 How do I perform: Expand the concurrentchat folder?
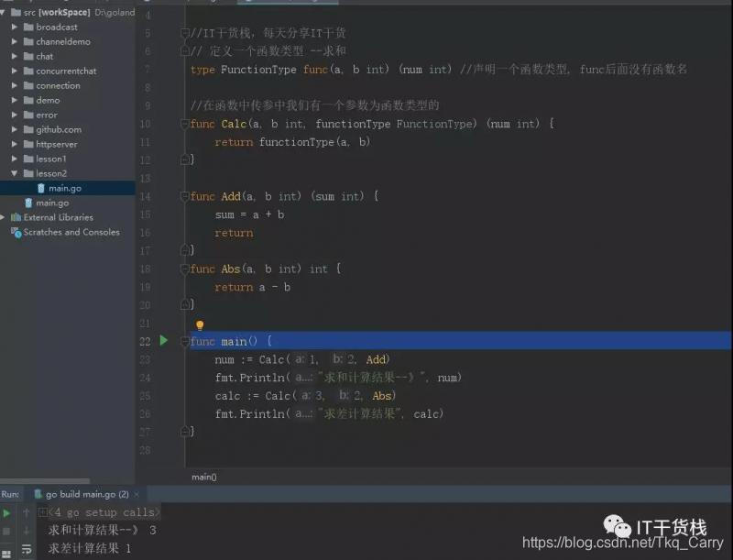click(15, 71)
